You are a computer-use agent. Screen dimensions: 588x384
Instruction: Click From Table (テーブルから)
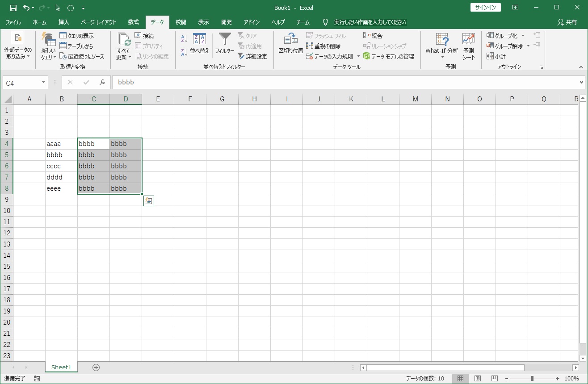(x=76, y=46)
